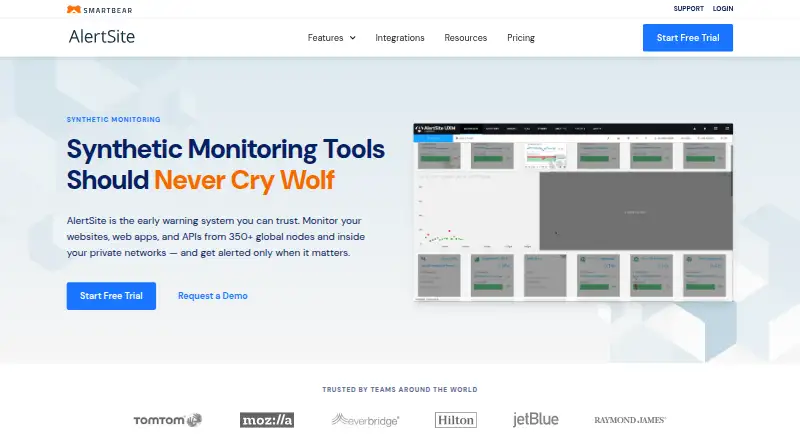Go to the Pricing page

pos(521,38)
